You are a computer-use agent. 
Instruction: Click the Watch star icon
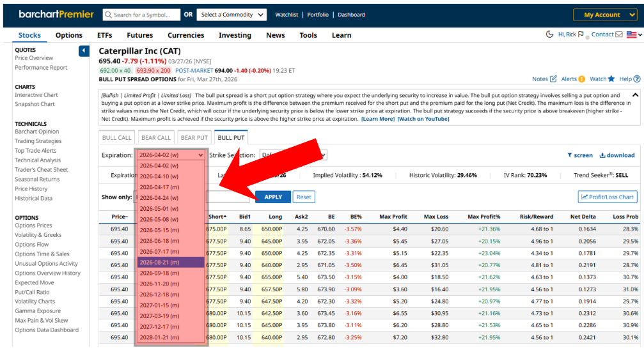click(x=611, y=79)
